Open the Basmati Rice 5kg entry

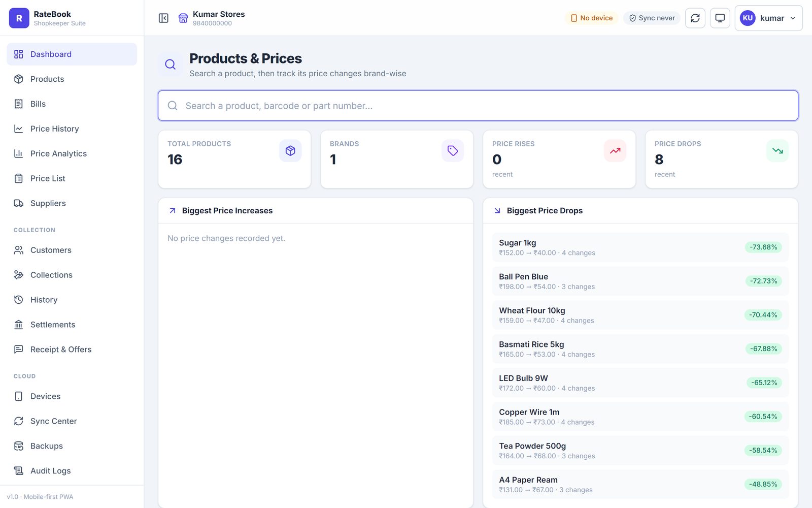point(640,349)
